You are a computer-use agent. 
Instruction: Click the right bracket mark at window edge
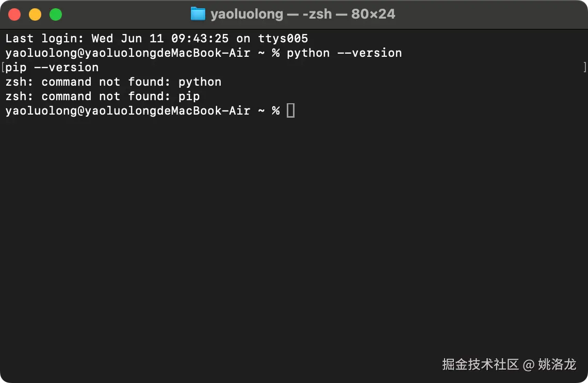584,67
